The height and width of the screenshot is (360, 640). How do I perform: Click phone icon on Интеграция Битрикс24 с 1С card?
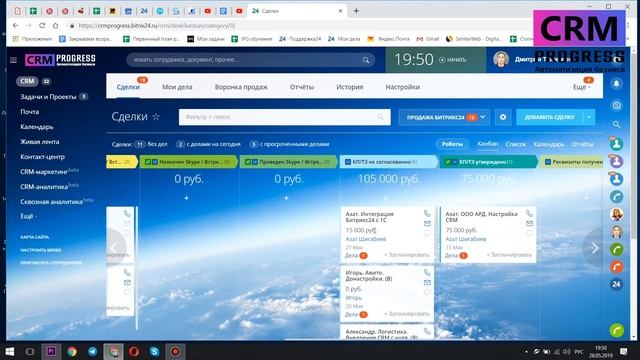tap(427, 213)
